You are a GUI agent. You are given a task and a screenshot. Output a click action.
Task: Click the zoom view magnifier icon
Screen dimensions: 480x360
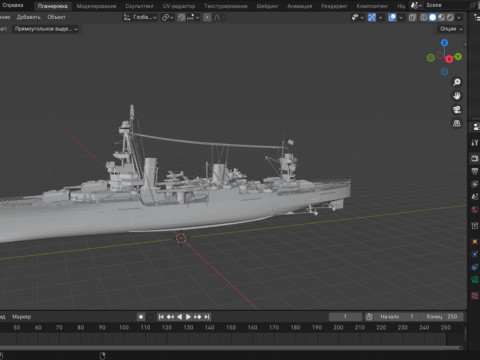[457, 82]
